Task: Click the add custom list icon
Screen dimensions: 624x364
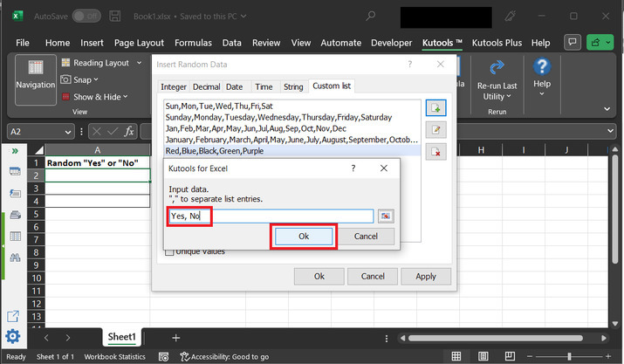Action: (435, 107)
